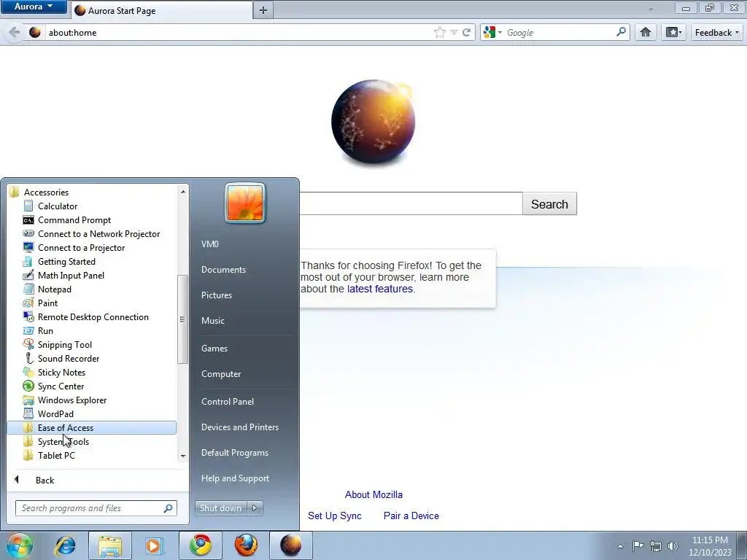The height and width of the screenshot is (560, 747).
Task: Open Getting Started from Accessories
Action: click(x=66, y=262)
